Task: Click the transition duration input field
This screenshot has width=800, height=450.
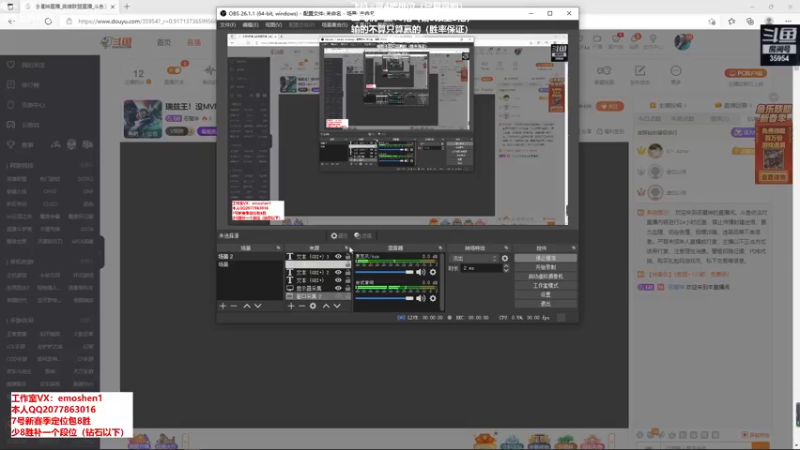Action: 481,268
